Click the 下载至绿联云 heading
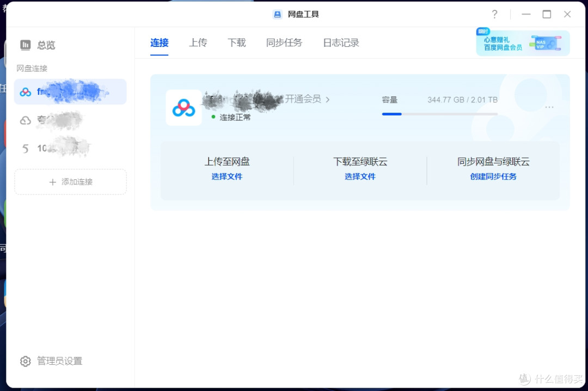 pyautogui.click(x=360, y=162)
